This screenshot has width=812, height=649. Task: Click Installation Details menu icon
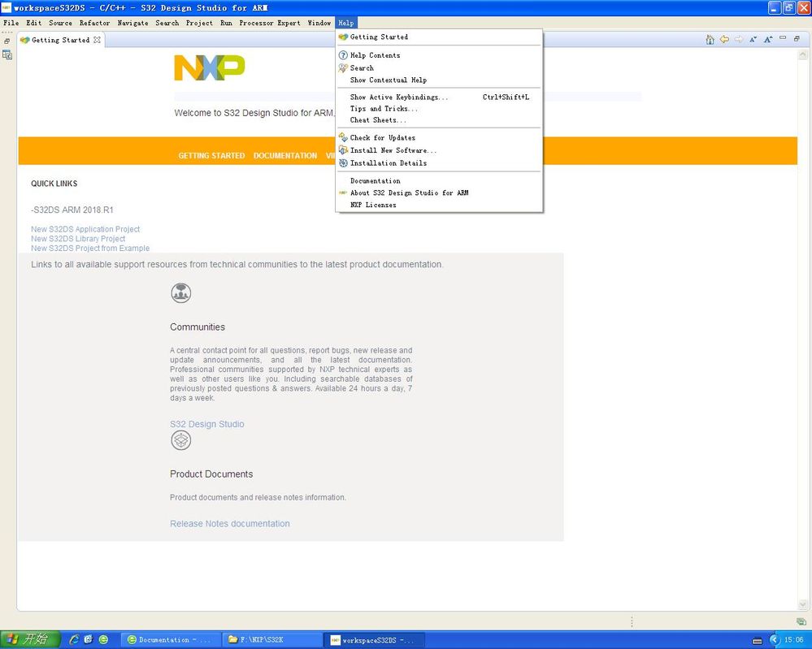[x=343, y=163]
